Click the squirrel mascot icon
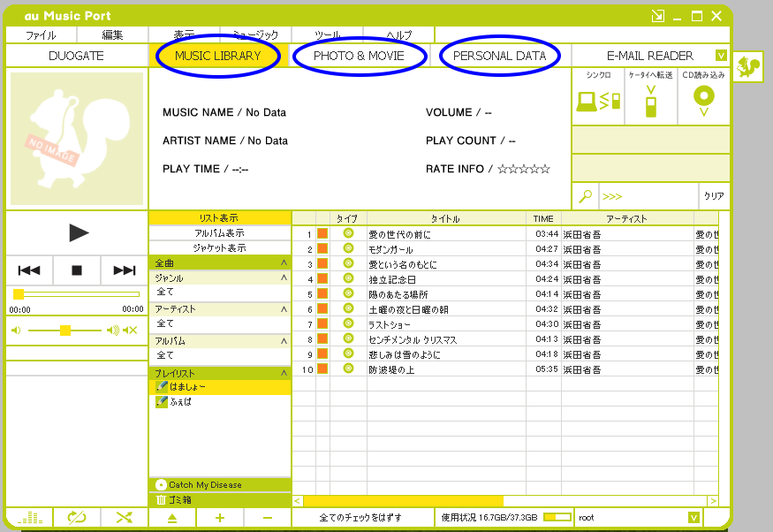Image resolution: width=773 pixels, height=532 pixels. tap(748, 66)
